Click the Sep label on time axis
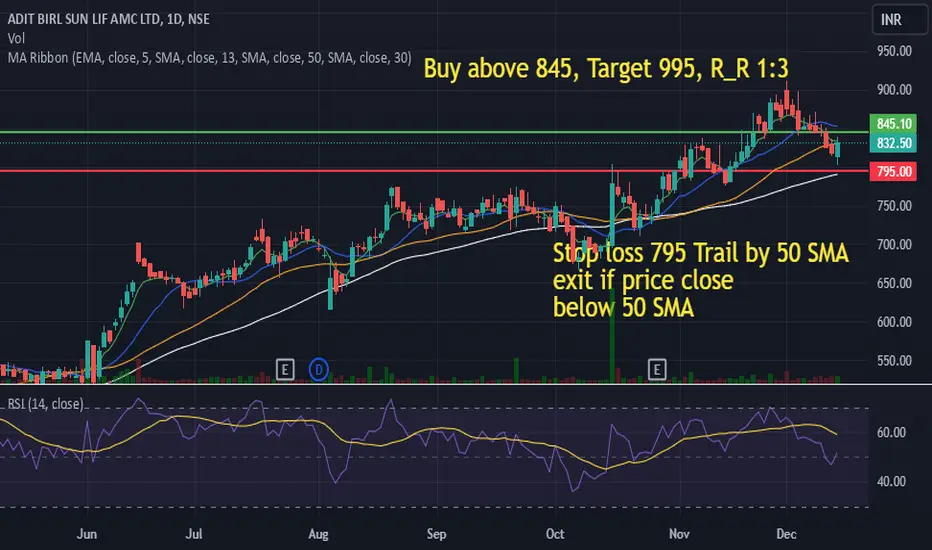This screenshot has height=550, width=932. (436, 534)
